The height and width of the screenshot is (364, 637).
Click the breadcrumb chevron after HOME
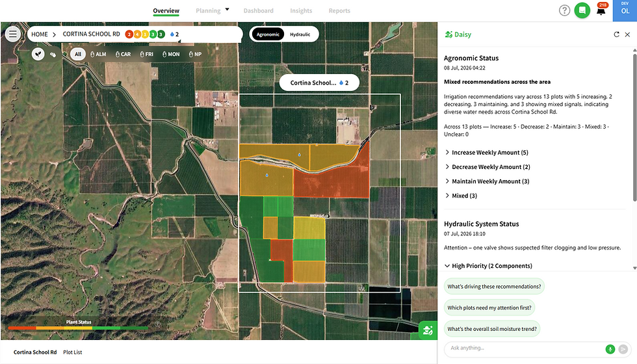coord(54,34)
